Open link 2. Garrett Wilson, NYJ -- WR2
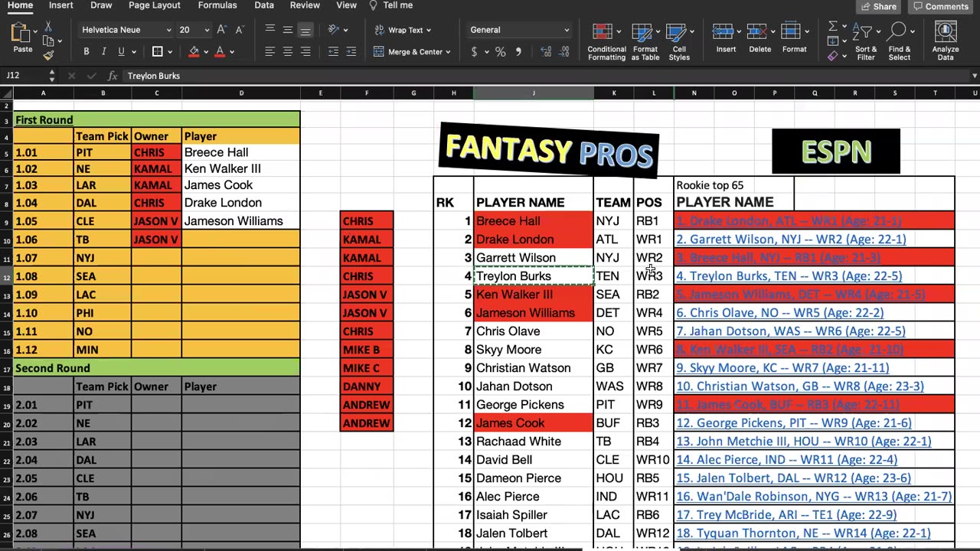This screenshot has width=980, height=551. tap(791, 240)
